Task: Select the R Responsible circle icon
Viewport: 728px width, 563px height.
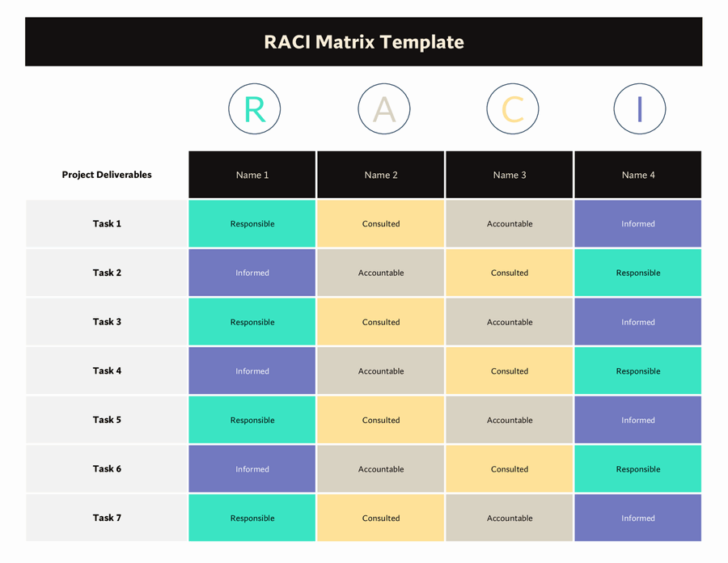Action: pos(254,108)
